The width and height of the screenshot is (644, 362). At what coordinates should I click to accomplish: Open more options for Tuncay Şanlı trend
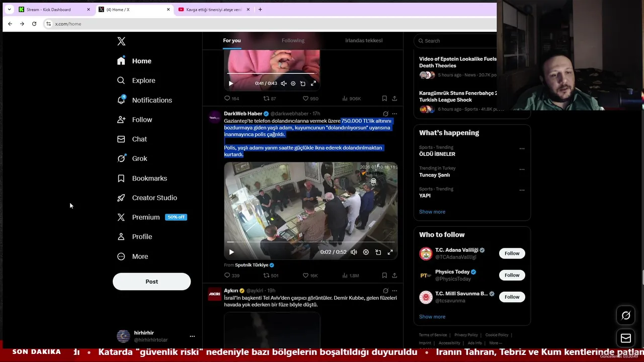point(522,169)
